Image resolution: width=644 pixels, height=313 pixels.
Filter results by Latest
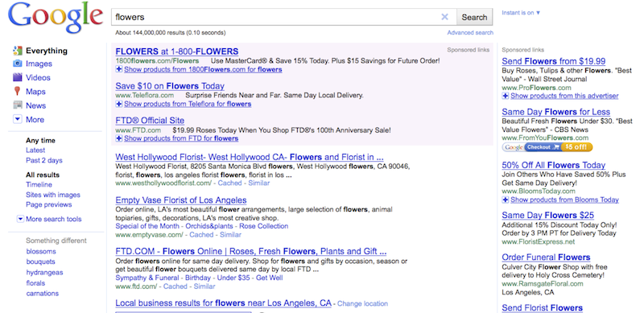(35, 150)
